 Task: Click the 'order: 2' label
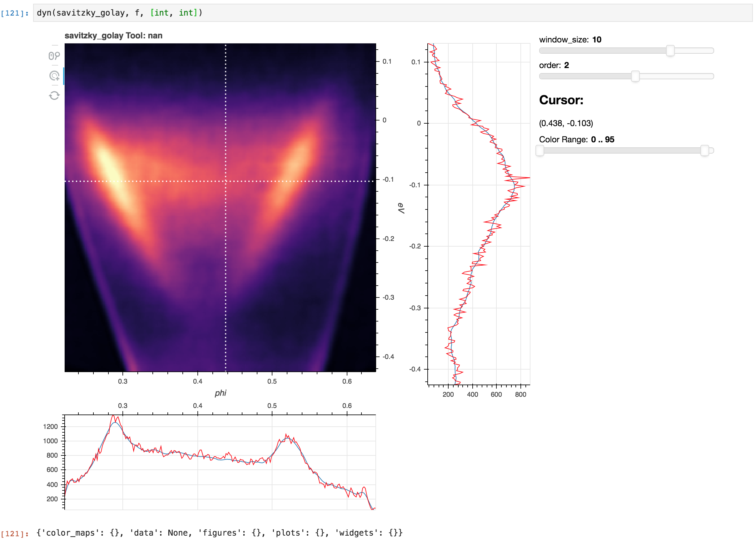click(554, 65)
